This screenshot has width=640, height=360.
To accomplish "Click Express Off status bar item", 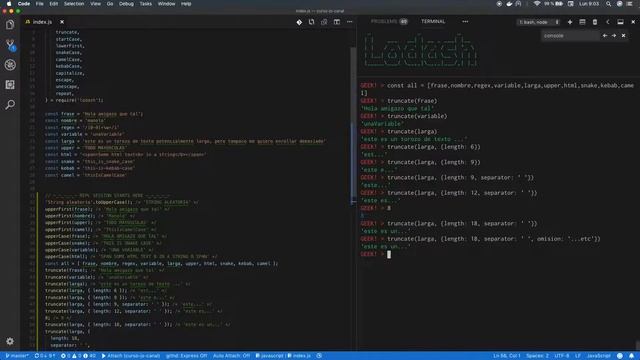I will click(187, 356).
